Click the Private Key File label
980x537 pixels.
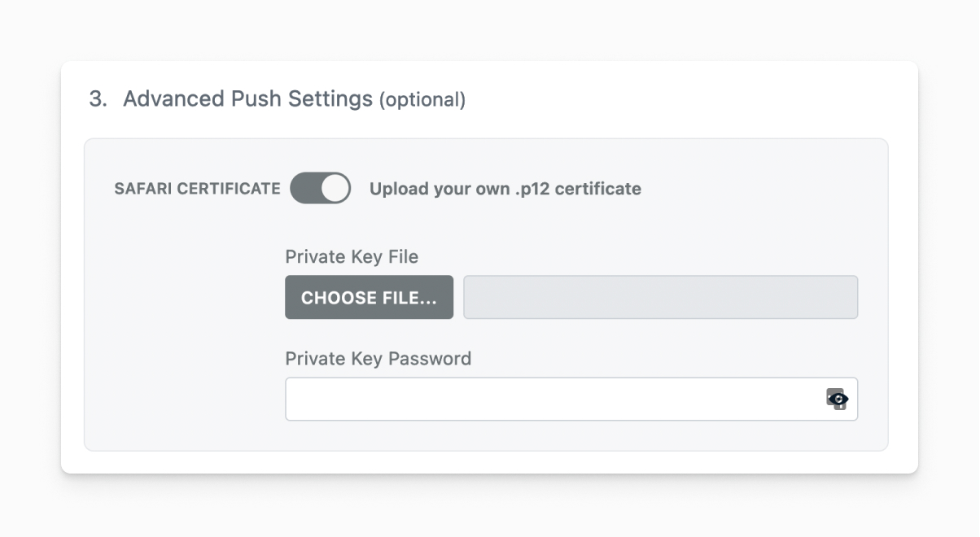[352, 257]
